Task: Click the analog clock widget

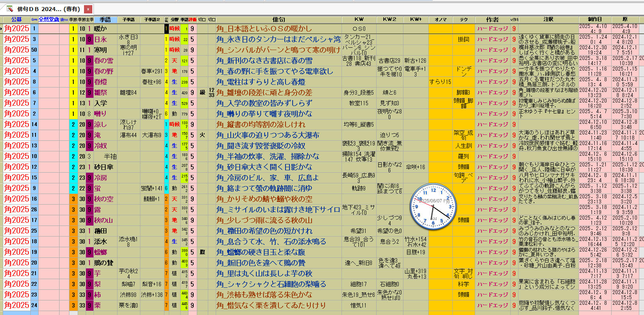Action: [x=433, y=207]
